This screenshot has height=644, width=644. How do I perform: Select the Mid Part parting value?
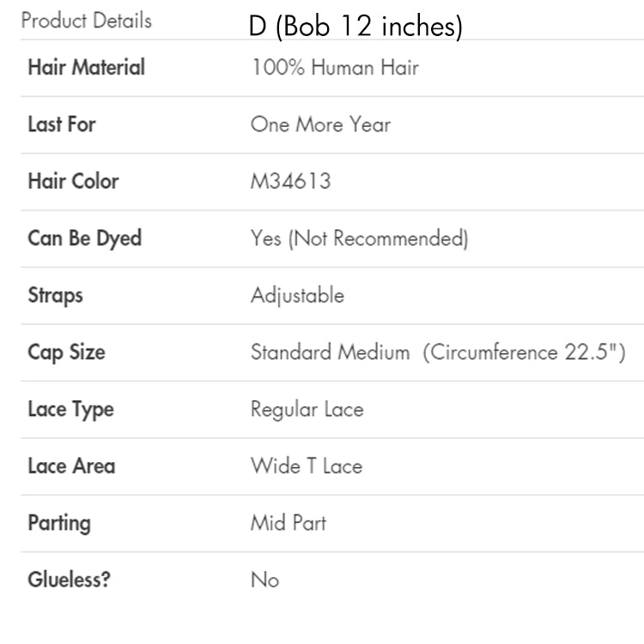pyautogui.click(x=289, y=523)
